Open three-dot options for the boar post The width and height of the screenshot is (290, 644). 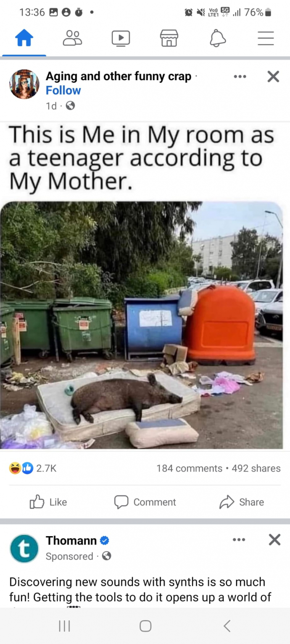(x=240, y=76)
